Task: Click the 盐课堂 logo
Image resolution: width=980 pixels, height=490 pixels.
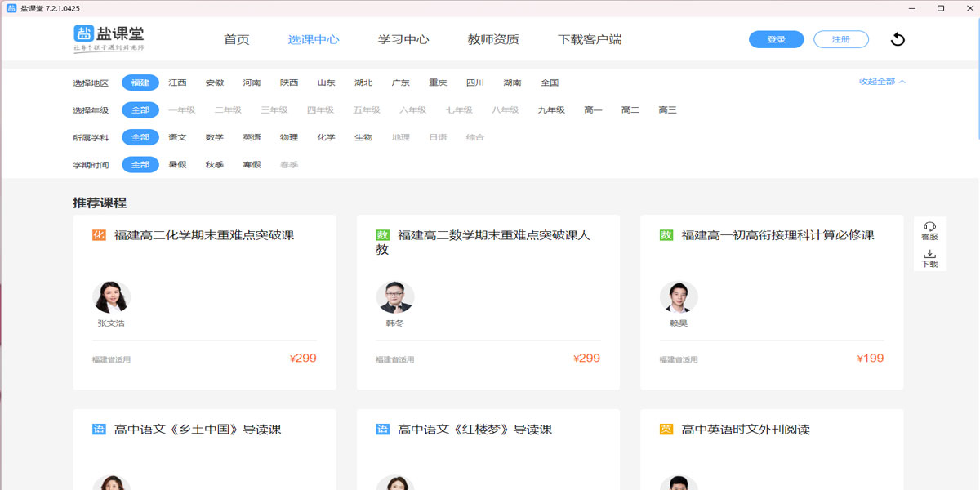Action: click(x=109, y=38)
